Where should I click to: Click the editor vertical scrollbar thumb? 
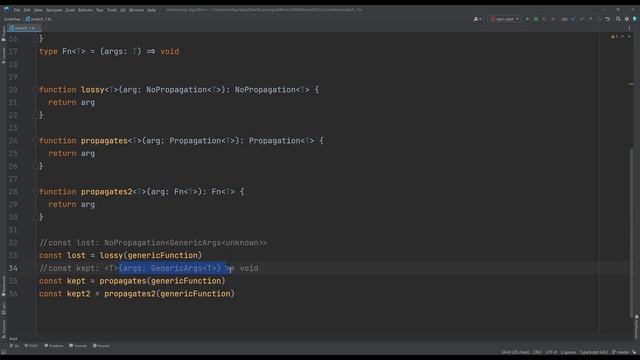click(x=631, y=233)
